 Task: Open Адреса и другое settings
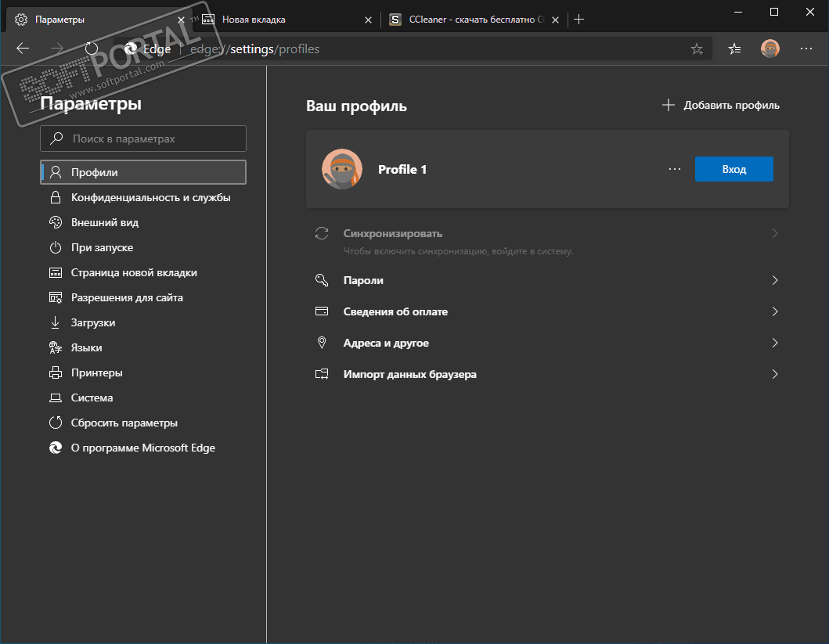tap(386, 343)
